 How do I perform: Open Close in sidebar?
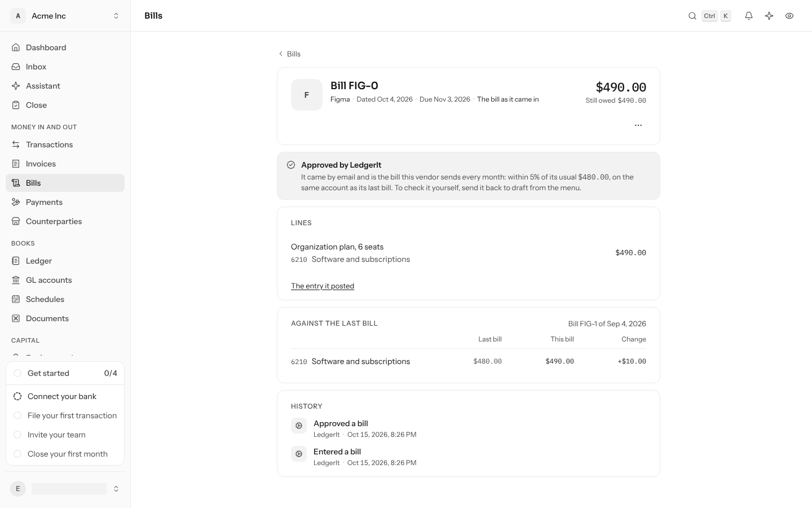coord(65,105)
